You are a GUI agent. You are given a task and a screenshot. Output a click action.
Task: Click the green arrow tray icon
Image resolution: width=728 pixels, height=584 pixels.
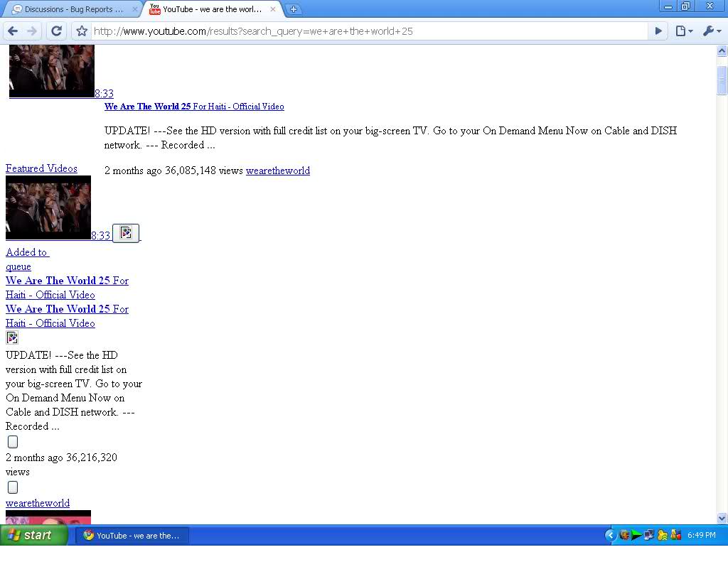point(636,535)
